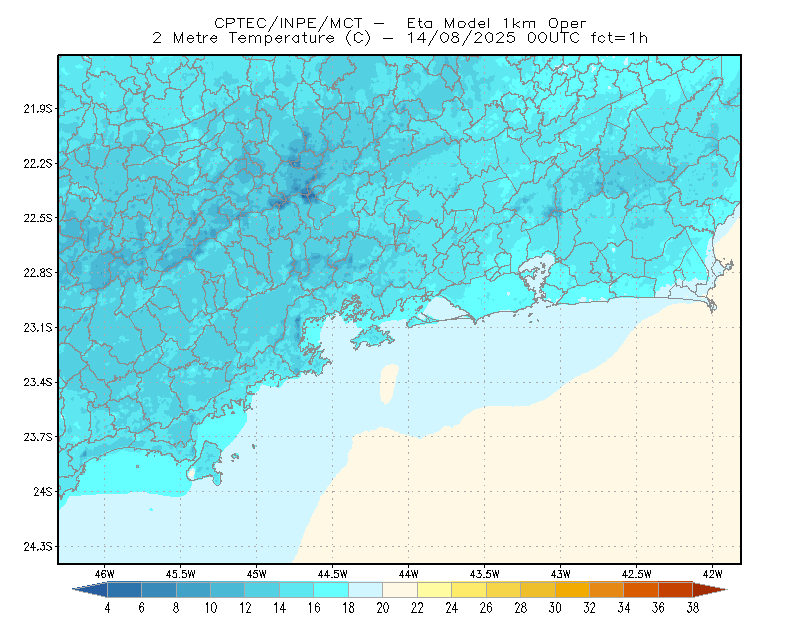Click the 21.9S latitude axis label
This screenshot has height=618, width=800.
[38, 108]
